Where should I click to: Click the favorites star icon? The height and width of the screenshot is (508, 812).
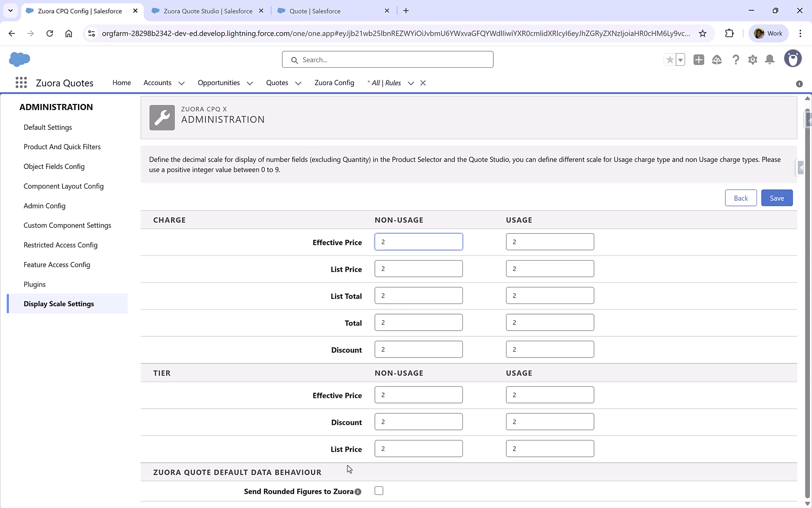tap(670, 60)
